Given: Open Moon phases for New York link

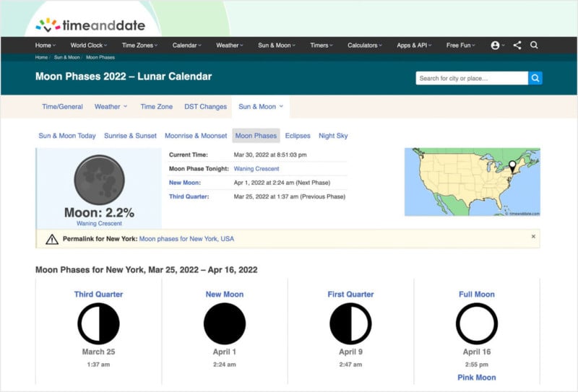Looking at the screenshot, I should pos(186,239).
